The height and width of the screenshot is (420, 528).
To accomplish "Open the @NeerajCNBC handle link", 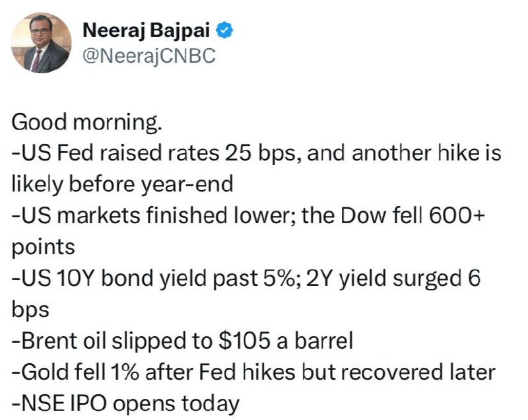I will tap(149, 55).
